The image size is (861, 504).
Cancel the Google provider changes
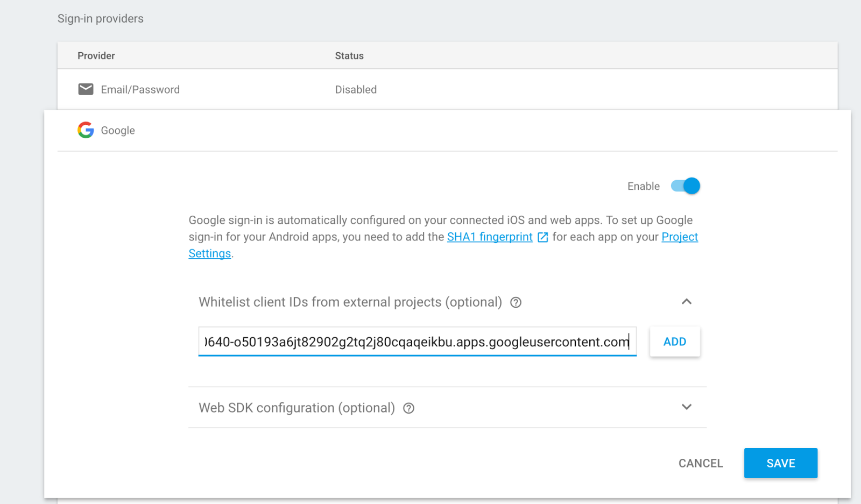(x=701, y=463)
